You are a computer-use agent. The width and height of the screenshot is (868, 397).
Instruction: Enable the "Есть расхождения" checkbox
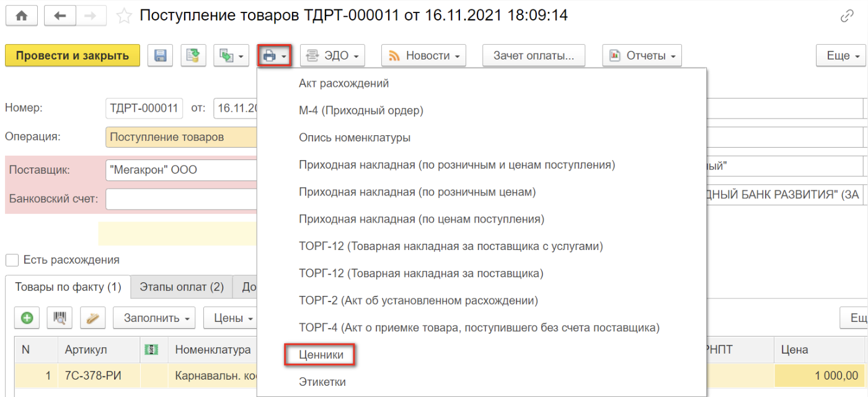coord(11,260)
